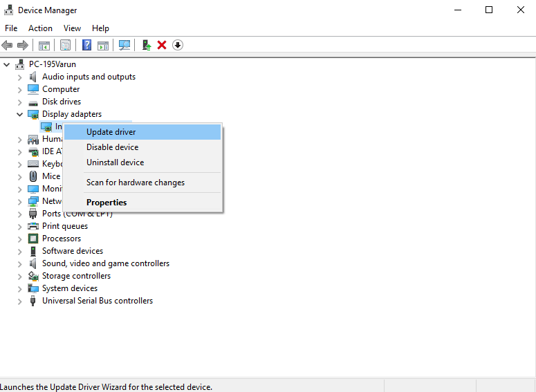This screenshot has height=392, width=536.
Task: Click the Device Manager title bar icon
Action: (8, 10)
